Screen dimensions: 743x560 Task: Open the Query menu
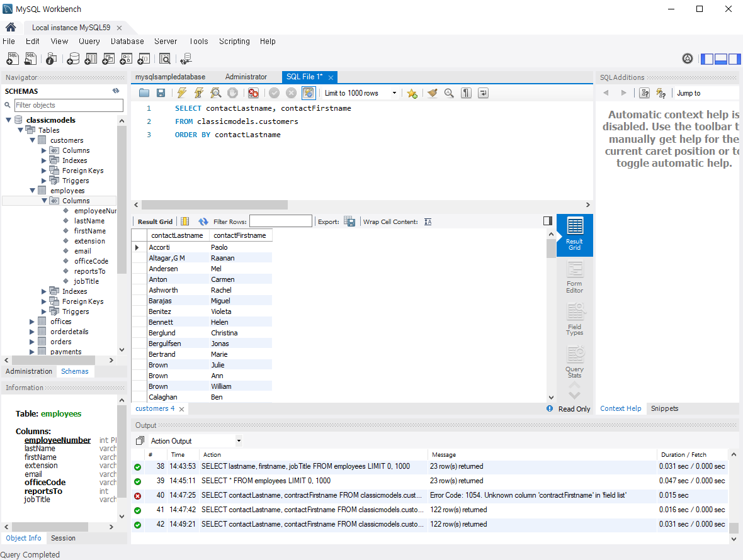point(89,41)
